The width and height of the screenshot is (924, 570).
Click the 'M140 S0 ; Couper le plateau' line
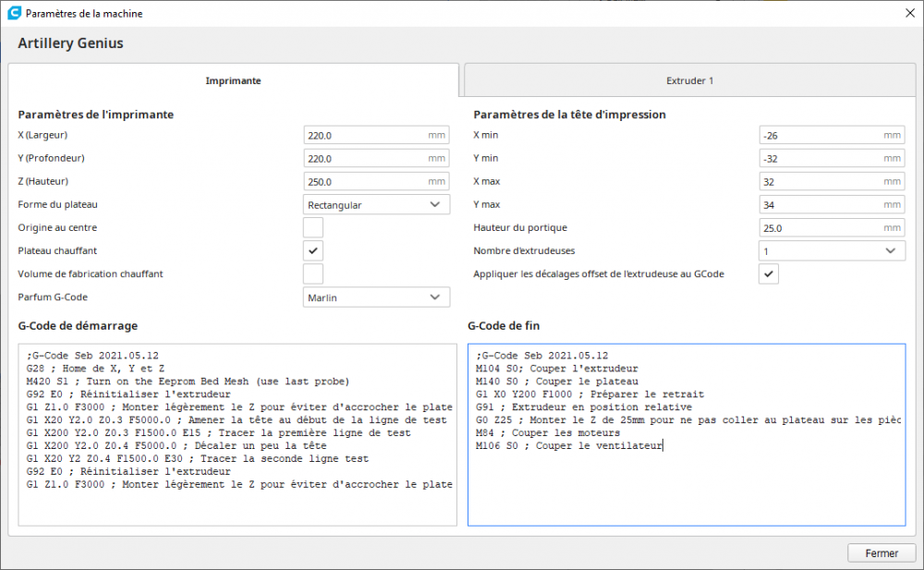click(557, 382)
